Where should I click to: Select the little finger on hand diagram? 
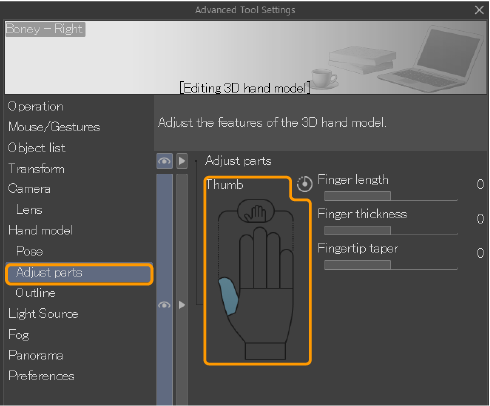[287, 269]
